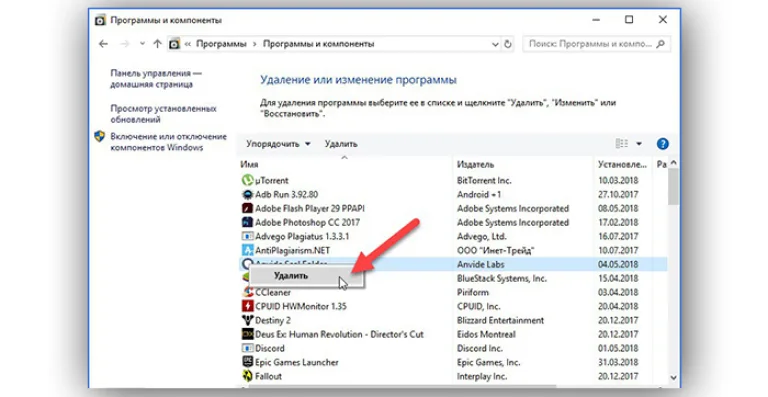This screenshot has width=768, height=397.
Task: Click BlueStack Systems, Inc. publisher cell
Action: point(502,279)
